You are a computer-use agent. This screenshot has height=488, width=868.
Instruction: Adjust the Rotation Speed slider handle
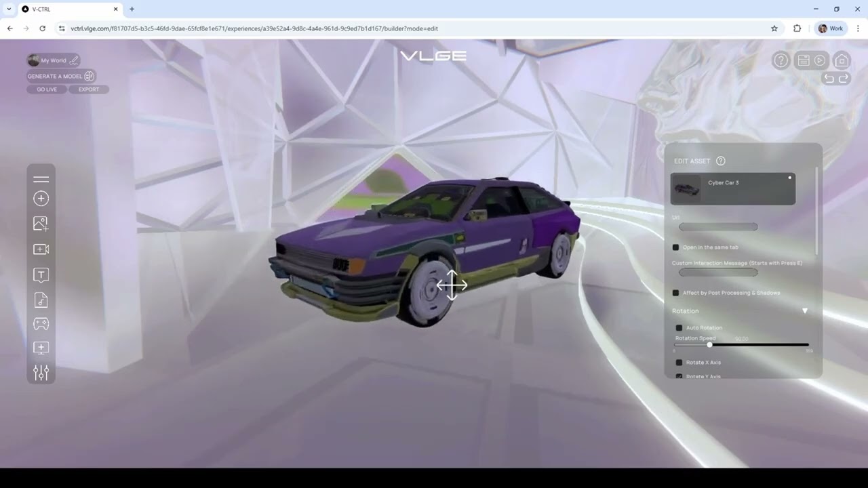tap(709, 345)
